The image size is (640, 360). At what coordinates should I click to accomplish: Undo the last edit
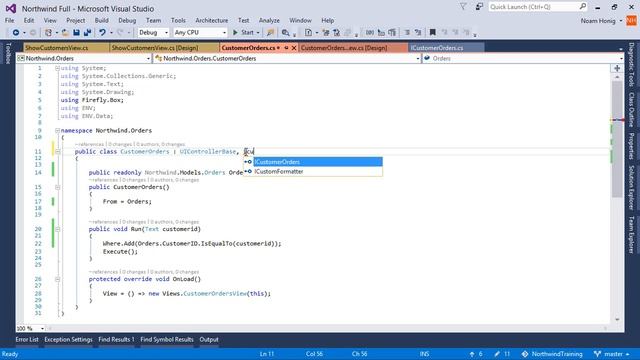click(x=102, y=32)
